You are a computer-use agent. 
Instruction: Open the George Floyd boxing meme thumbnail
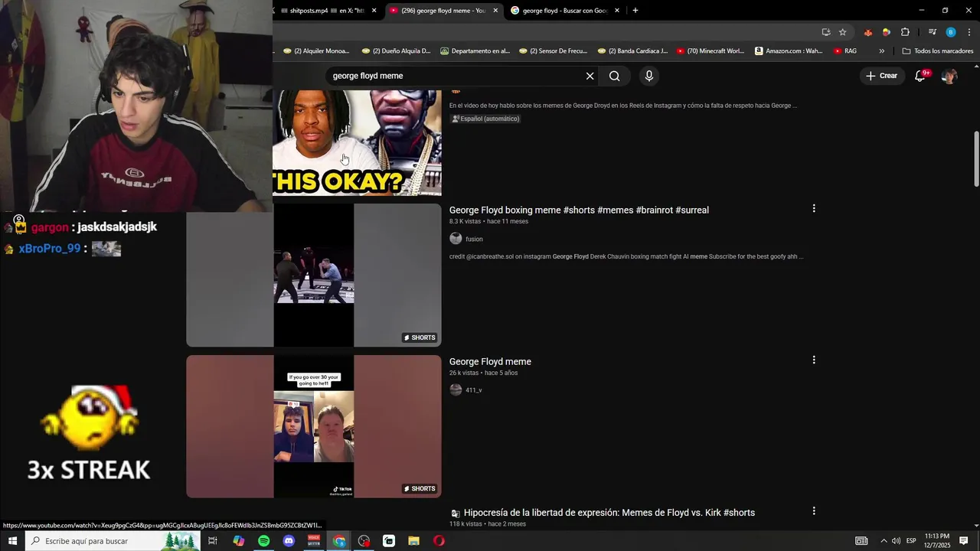coord(314,275)
